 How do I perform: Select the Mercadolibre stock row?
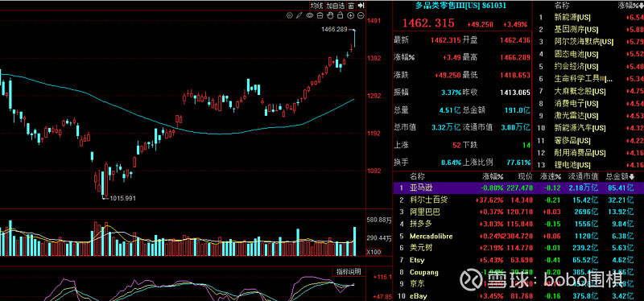coord(518,236)
